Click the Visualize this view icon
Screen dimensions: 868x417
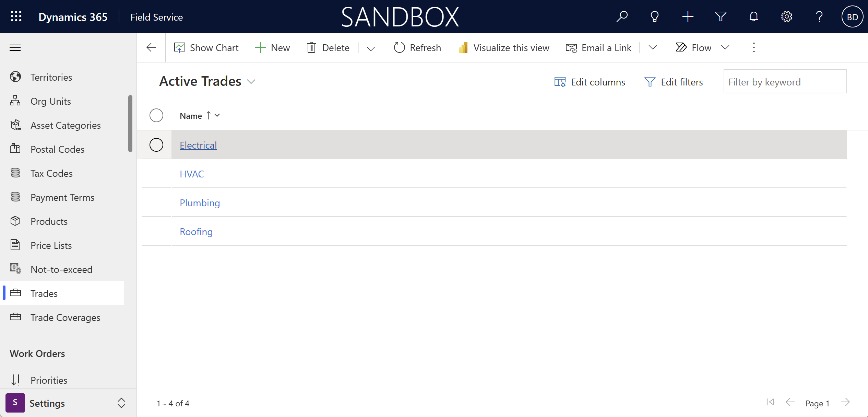click(x=464, y=47)
